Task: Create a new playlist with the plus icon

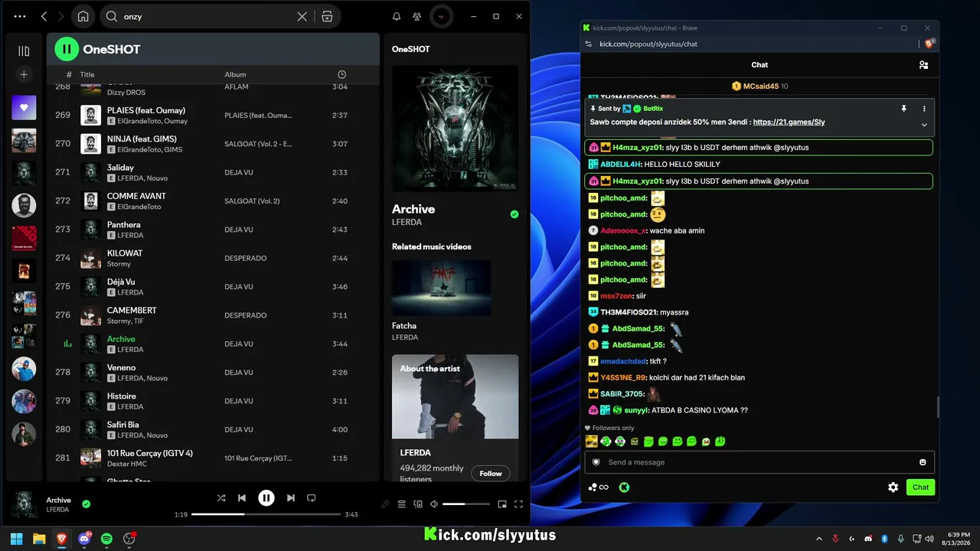Action: pyautogui.click(x=24, y=74)
